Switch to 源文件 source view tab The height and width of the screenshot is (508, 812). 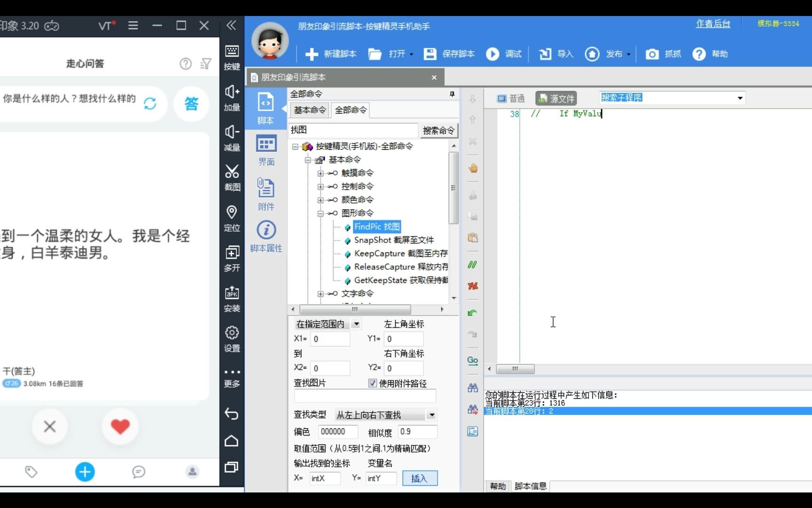point(557,98)
